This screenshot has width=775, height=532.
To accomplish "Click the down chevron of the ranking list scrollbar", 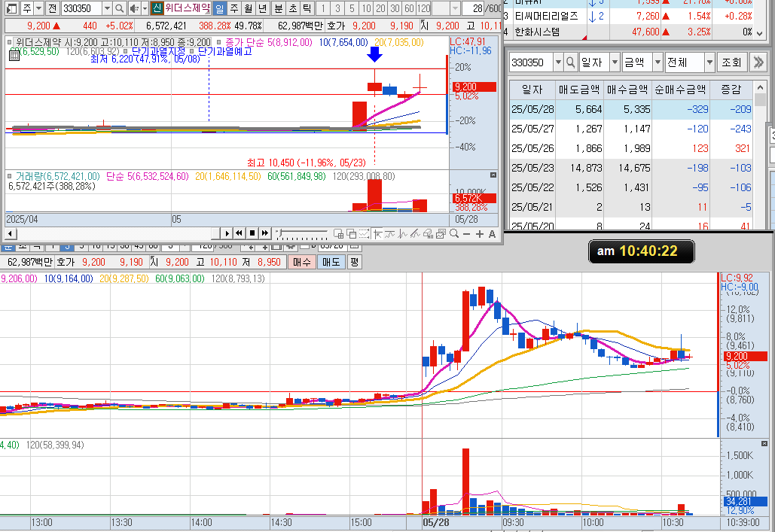I will [x=760, y=33].
